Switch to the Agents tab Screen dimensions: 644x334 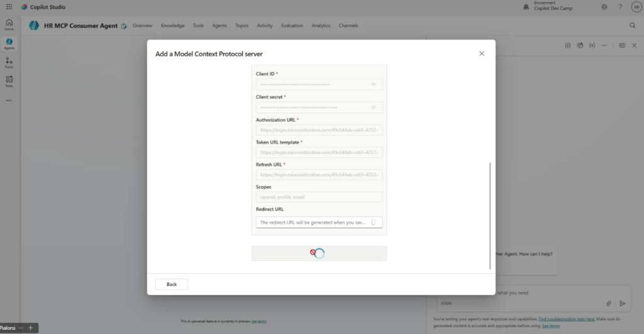tap(219, 25)
